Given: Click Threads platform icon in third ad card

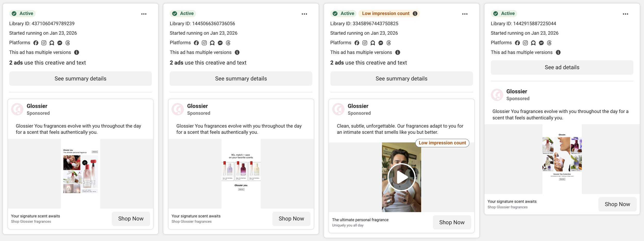Looking at the screenshot, I should (389, 43).
